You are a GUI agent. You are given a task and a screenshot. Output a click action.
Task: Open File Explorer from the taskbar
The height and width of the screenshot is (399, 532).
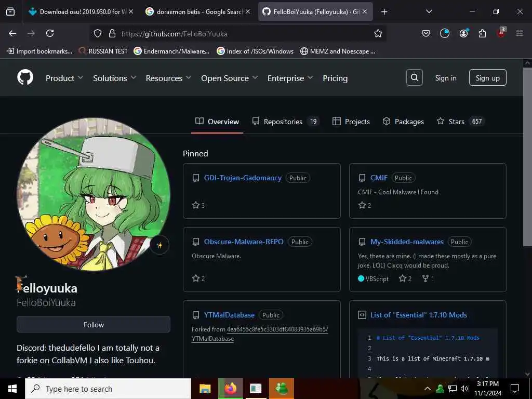pos(205,389)
